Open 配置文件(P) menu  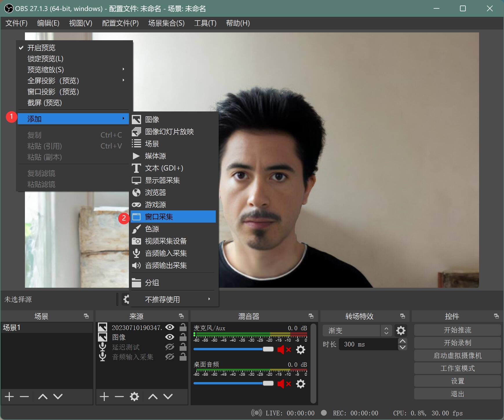click(x=120, y=23)
